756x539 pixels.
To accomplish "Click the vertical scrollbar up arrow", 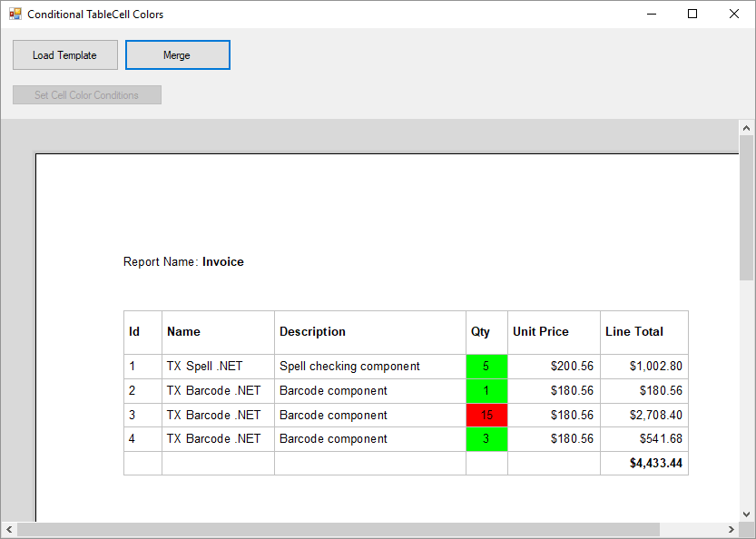I will click(x=747, y=128).
